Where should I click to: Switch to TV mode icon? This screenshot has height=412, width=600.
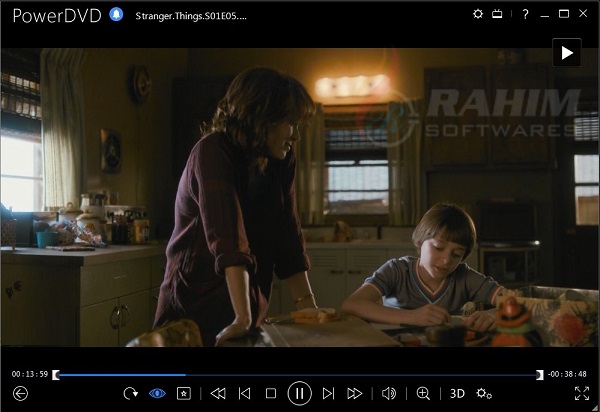click(x=497, y=14)
